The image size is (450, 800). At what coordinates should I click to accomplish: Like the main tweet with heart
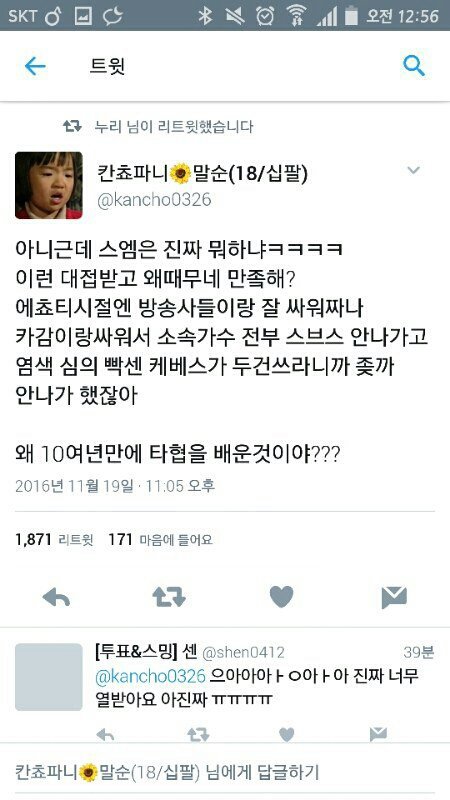click(282, 596)
